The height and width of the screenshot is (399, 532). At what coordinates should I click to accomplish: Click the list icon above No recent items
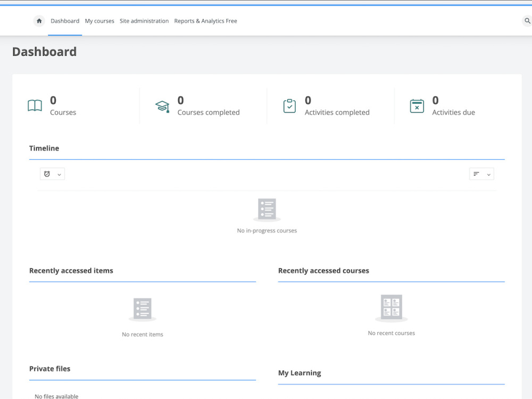pyautogui.click(x=143, y=309)
